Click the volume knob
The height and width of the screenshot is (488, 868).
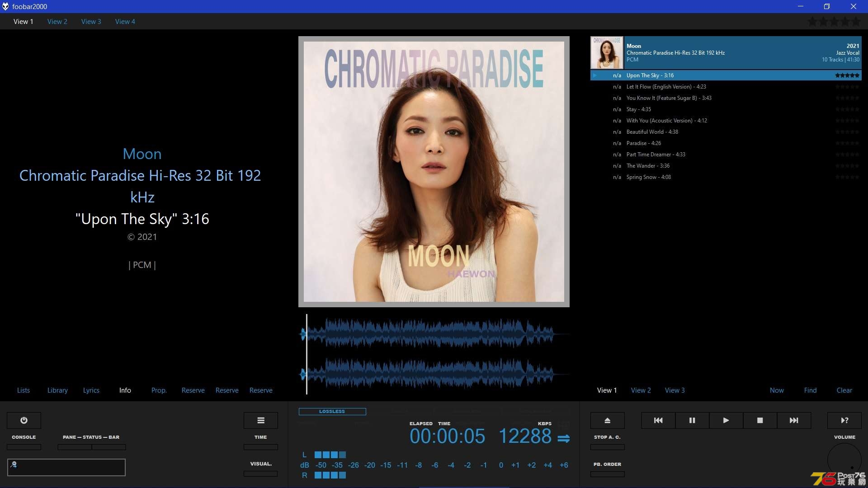tap(844, 460)
